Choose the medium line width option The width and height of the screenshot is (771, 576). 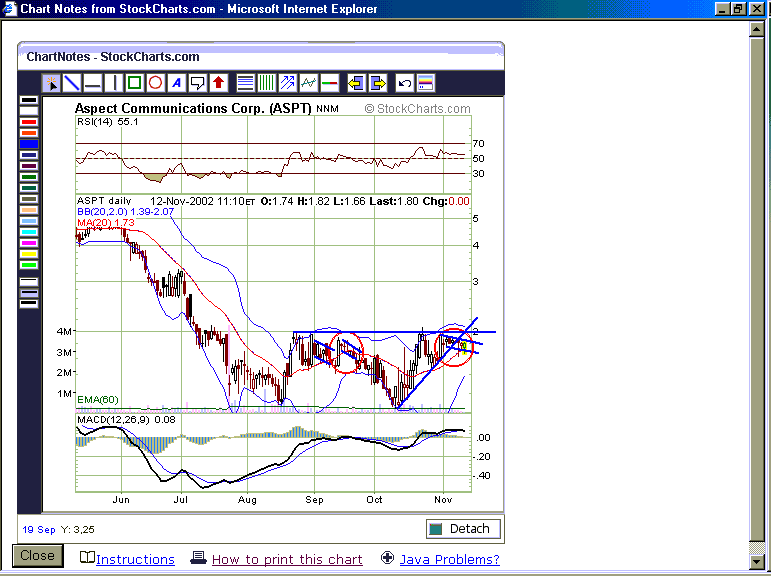point(29,293)
